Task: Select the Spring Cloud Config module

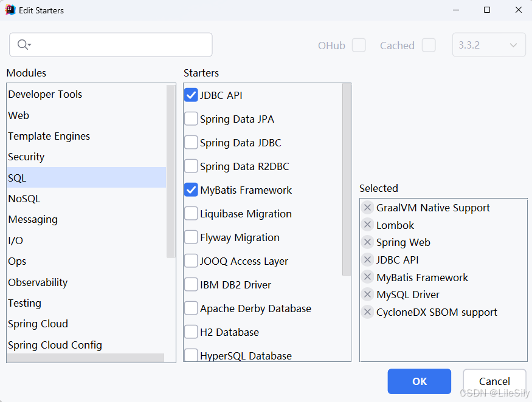Action: (86, 344)
